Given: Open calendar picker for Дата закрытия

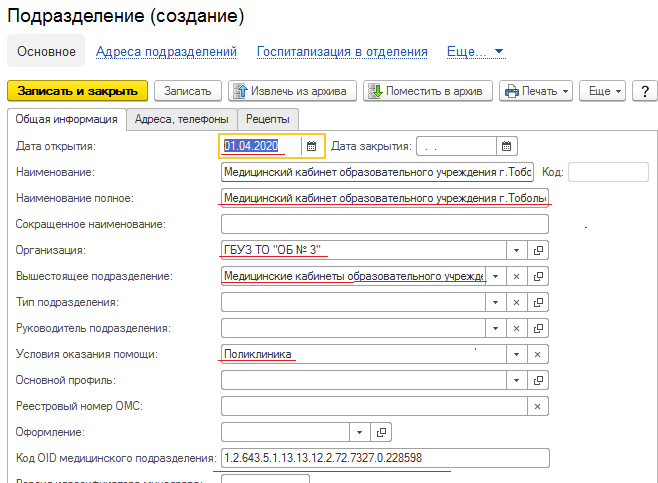Looking at the screenshot, I should click(x=507, y=147).
